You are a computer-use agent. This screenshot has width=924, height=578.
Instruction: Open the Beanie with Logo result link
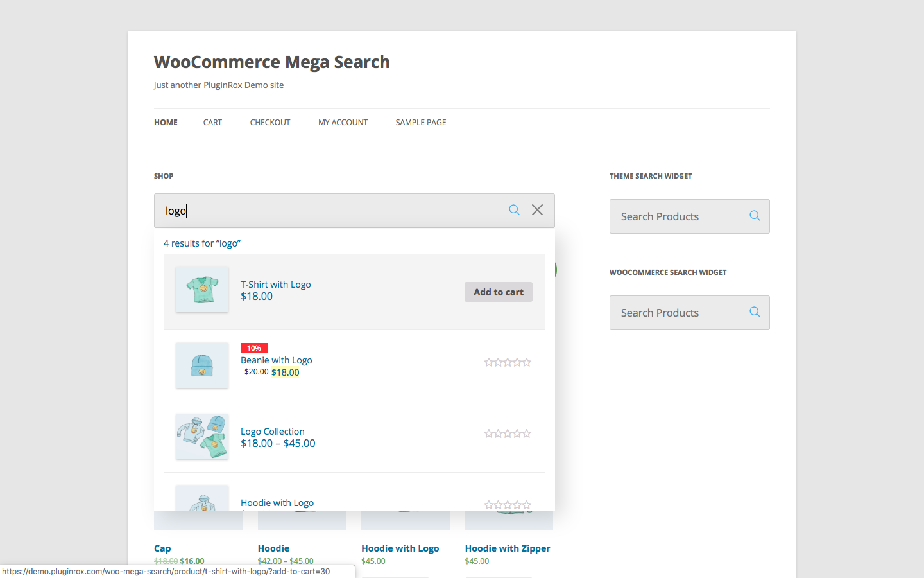[277, 360]
